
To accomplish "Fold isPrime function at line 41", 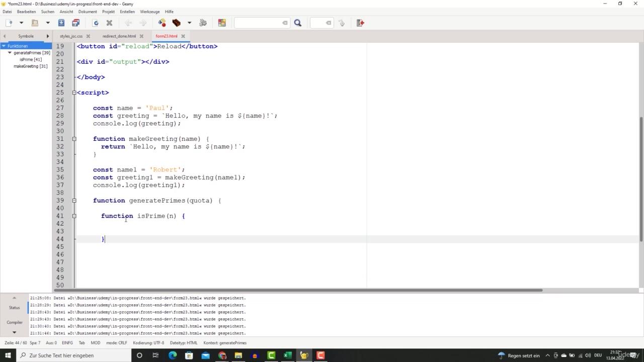I will [x=74, y=216].
